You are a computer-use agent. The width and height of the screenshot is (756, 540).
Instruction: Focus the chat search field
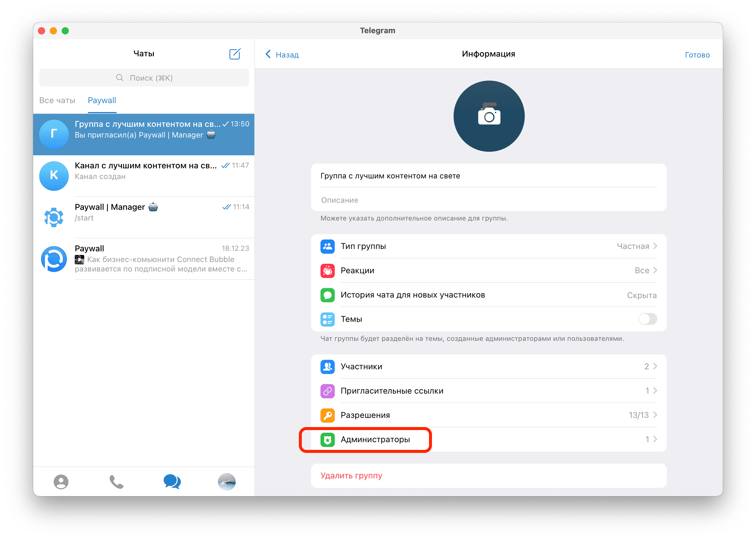point(144,78)
